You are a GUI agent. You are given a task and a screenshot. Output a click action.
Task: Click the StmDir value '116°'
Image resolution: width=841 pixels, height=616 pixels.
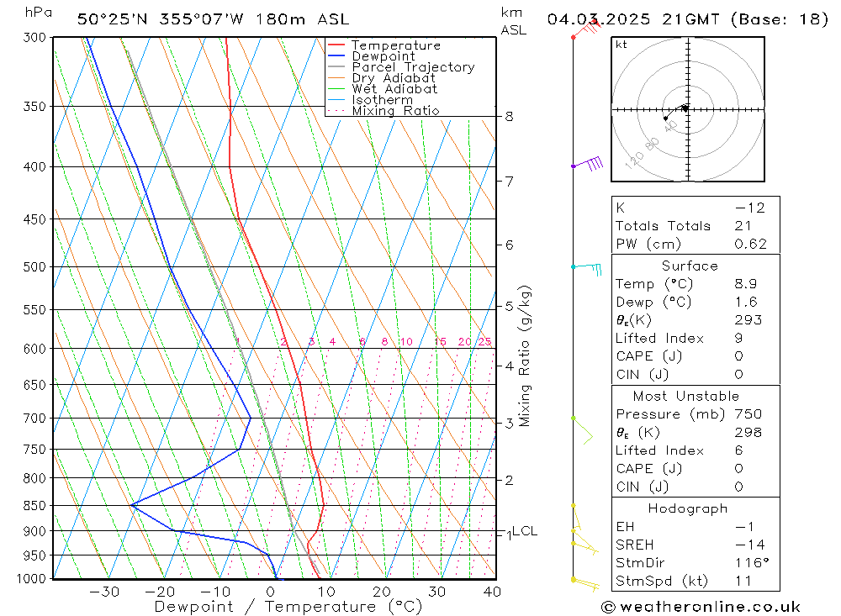751,563
